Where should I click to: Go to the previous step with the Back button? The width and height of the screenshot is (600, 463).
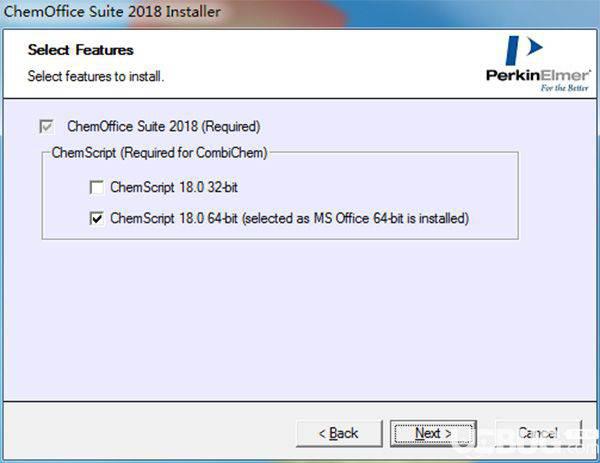pos(339,434)
